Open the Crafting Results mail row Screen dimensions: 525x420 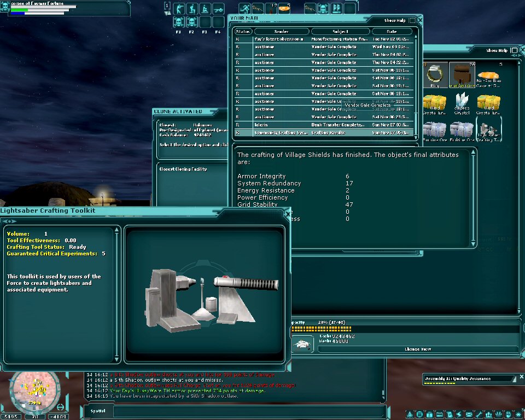(x=328, y=132)
